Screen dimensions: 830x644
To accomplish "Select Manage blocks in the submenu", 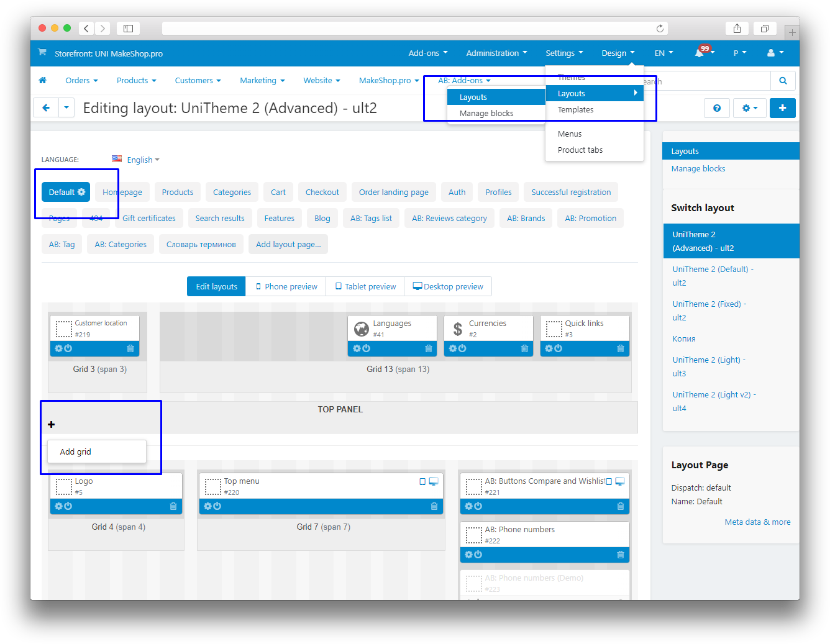I will pos(496,113).
